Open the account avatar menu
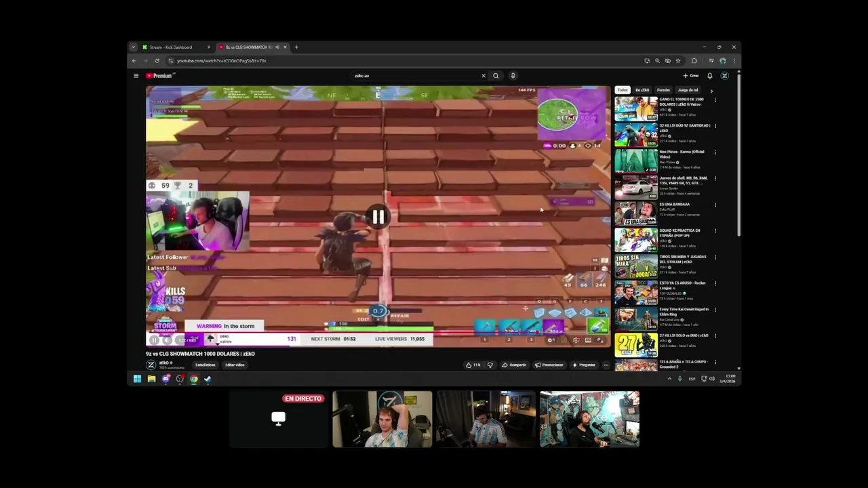The image size is (868, 488). coord(724,76)
